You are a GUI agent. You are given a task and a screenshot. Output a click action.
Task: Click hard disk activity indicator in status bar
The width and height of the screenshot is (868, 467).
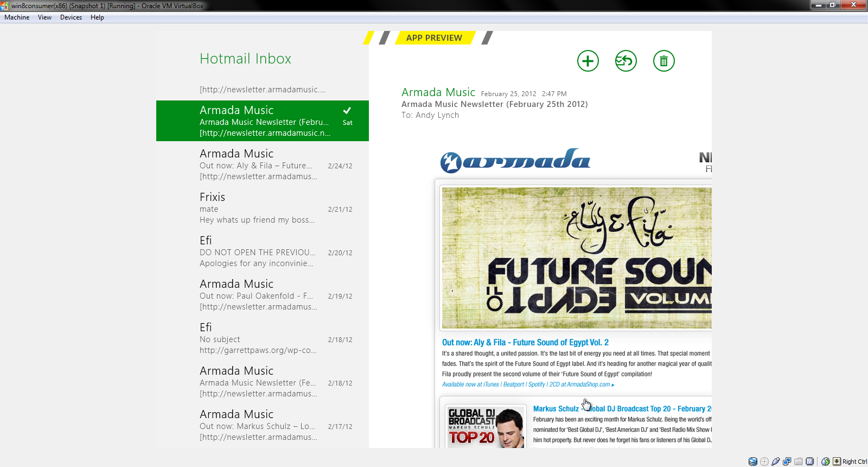753,462
